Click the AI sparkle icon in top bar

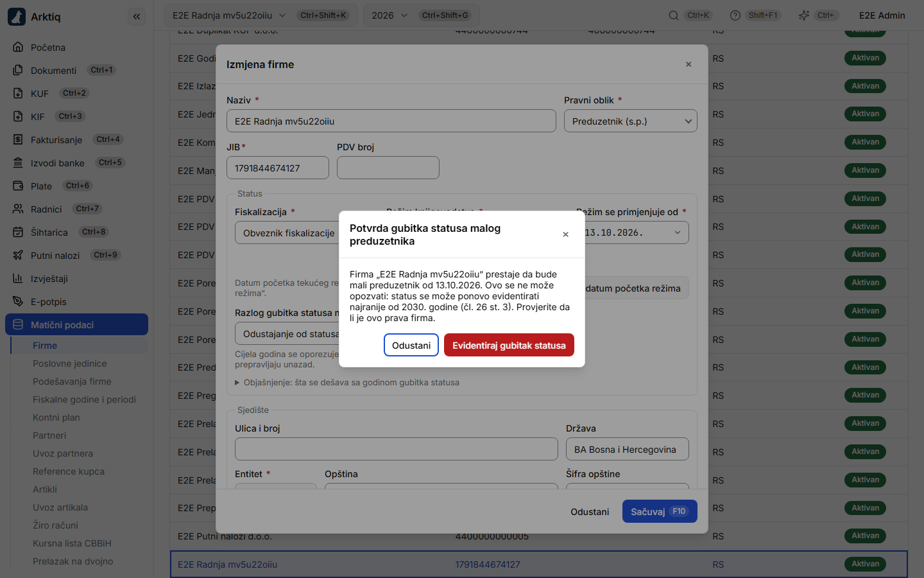click(803, 15)
